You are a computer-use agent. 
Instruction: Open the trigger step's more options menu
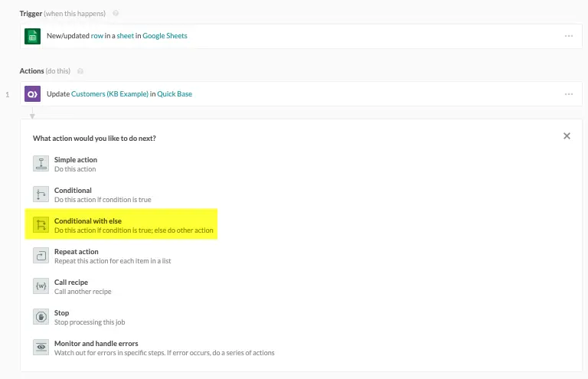tap(569, 36)
